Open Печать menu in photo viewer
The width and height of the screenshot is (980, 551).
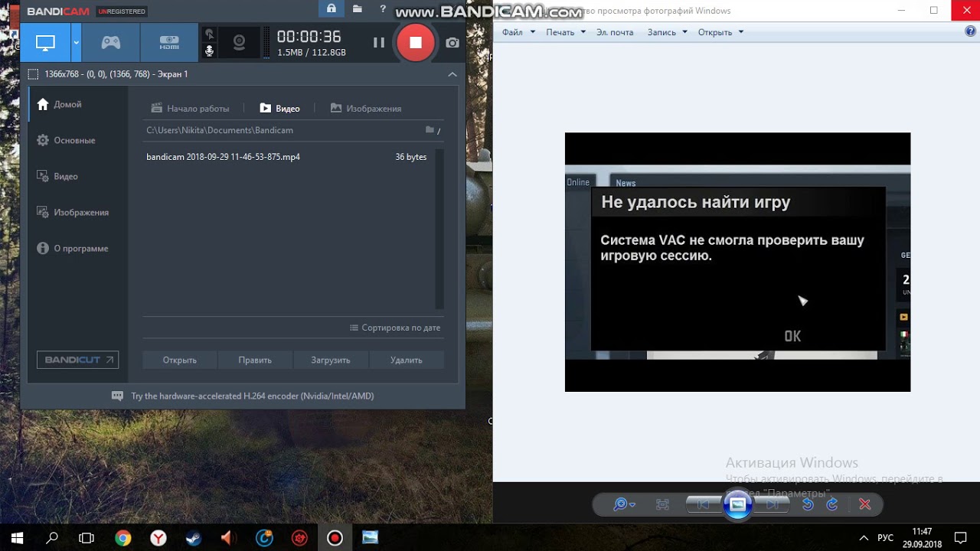tap(566, 32)
